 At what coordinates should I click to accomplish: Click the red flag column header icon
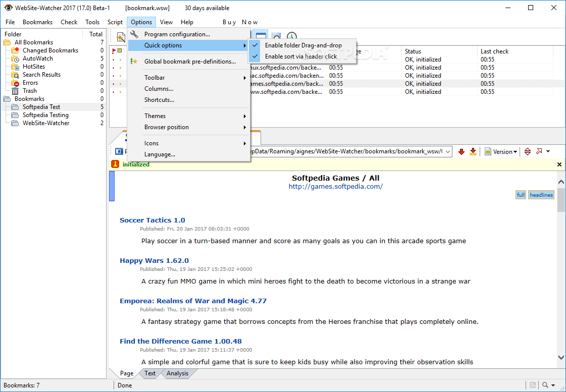(x=114, y=51)
